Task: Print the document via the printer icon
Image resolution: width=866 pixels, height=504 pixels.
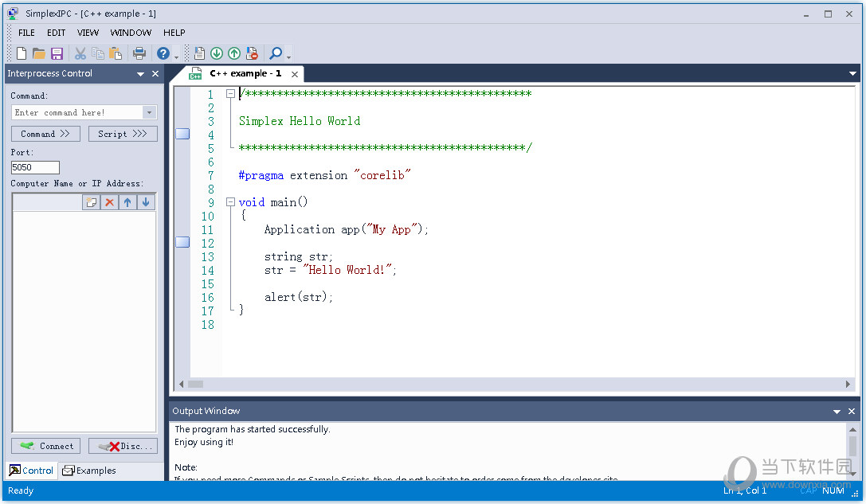Action: 139,53
